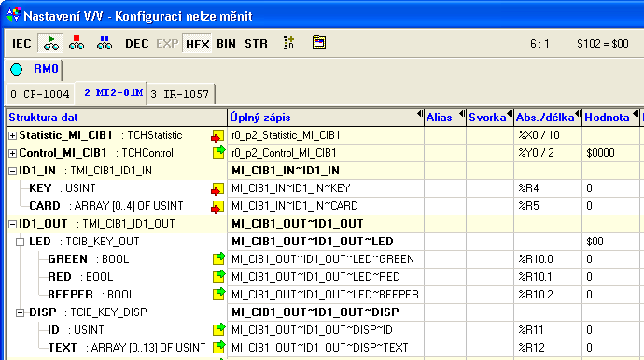Collapse the ID1_OUT tree node
644x360 pixels.
(x=13, y=224)
